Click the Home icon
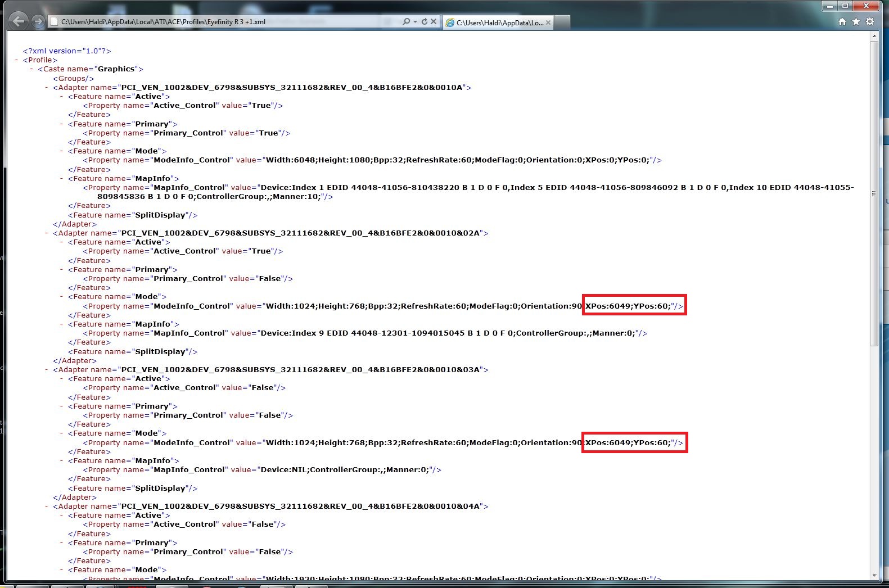The height and width of the screenshot is (588, 889). coord(842,21)
